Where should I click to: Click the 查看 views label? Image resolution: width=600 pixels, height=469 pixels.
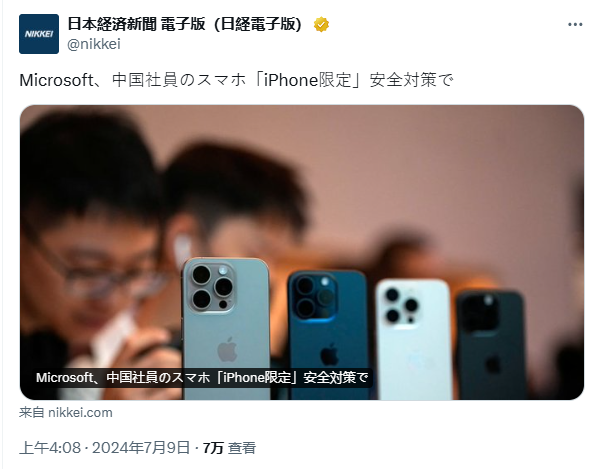coord(242,448)
